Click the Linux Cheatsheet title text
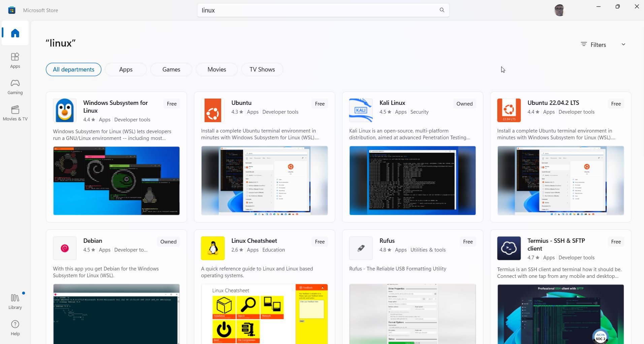The height and width of the screenshot is (344, 644). click(254, 241)
